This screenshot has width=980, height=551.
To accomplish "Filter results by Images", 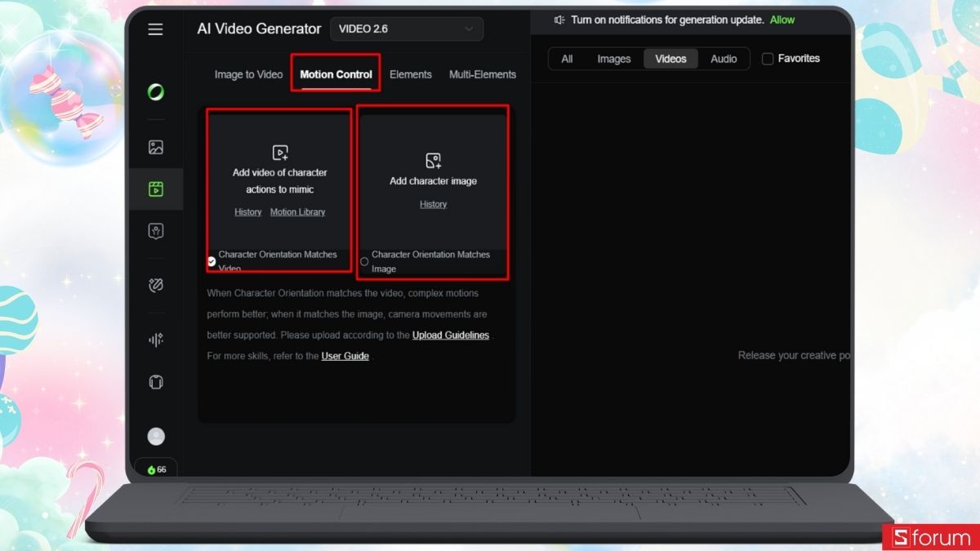I will tap(614, 59).
